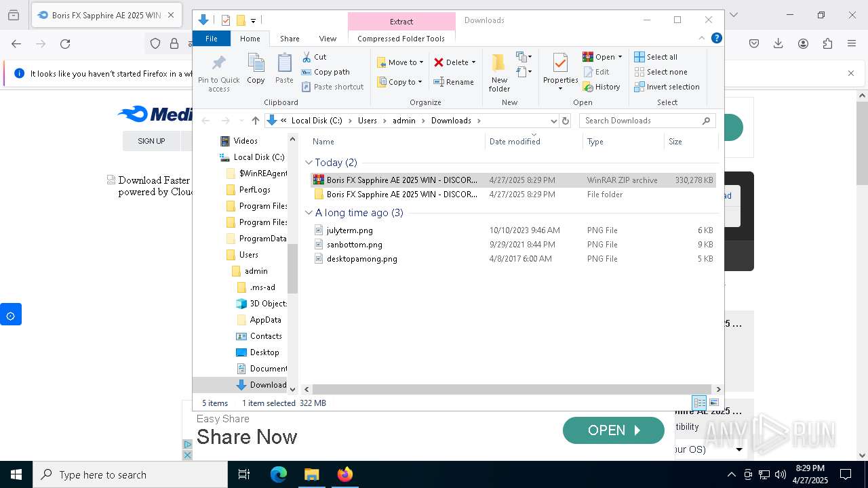Expand Open button dropdown arrow
Screen dimensions: 868x488
620,57
